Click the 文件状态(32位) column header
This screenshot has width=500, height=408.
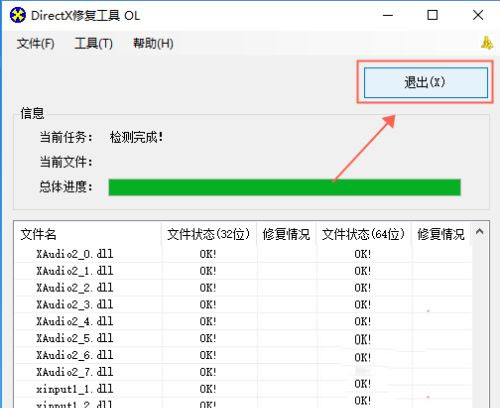tap(209, 234)
